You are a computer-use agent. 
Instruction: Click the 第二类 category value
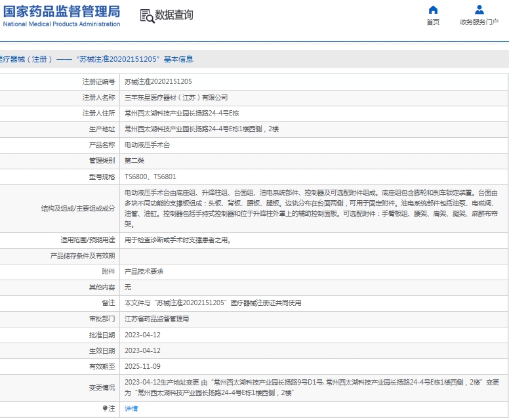pos(134,161)
